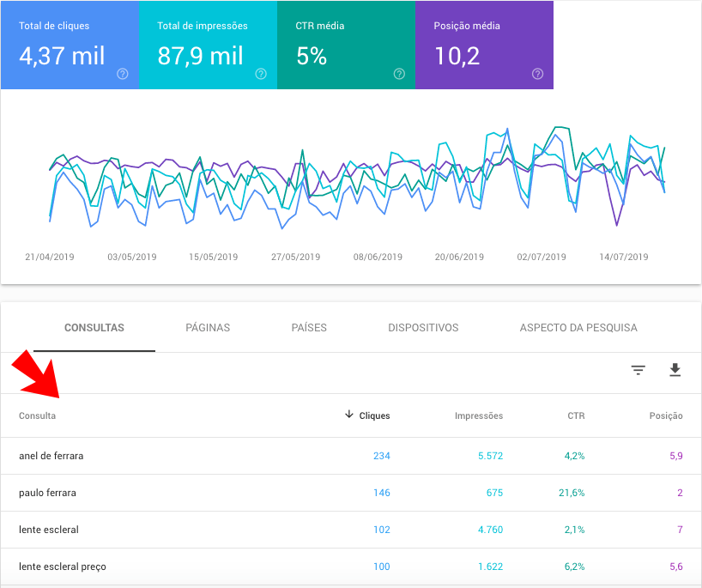This screenshot has width=702, height=588.
Task: Go to the DISPOSITIVOS tab
Action: (423, 327)
